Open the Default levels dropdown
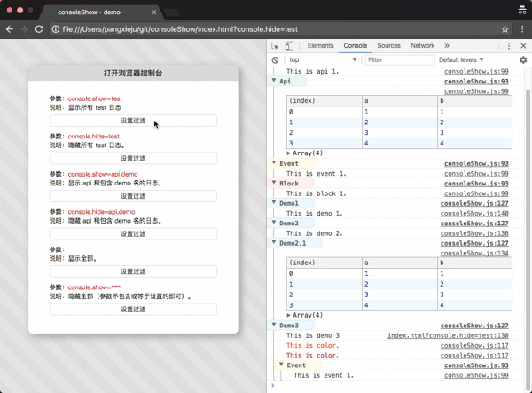This screenshot has height=393, width=532. coord(461,60)
